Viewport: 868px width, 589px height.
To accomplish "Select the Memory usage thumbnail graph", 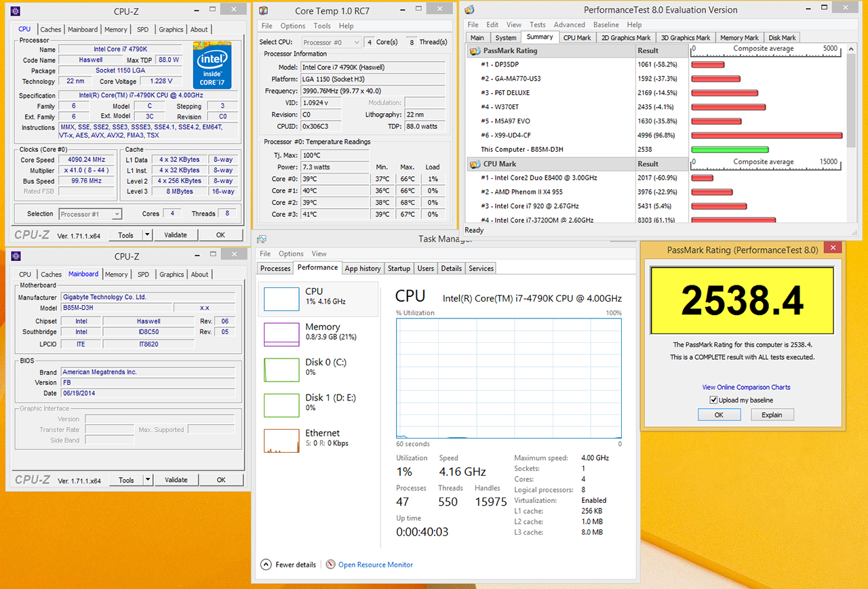I will click(281, 334).
